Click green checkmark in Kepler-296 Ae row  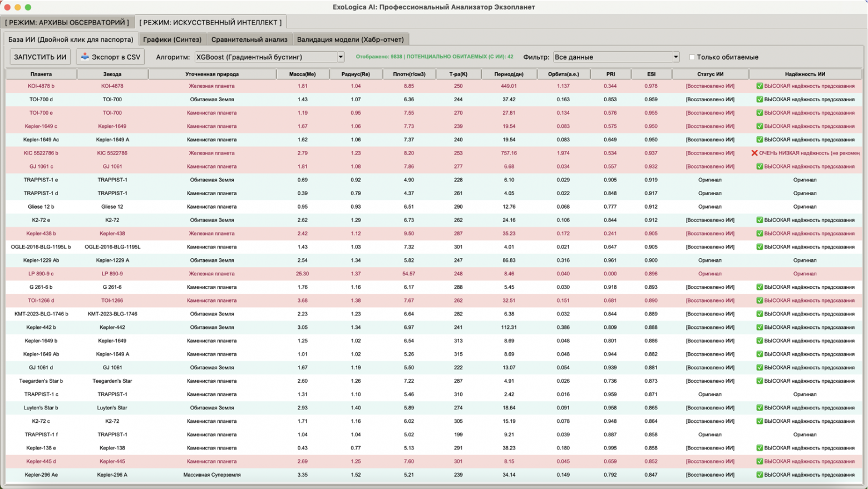tap(759, 475)
